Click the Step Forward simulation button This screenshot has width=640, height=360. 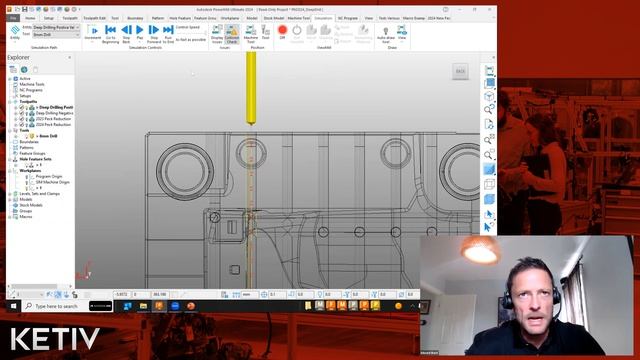point(154,33)
